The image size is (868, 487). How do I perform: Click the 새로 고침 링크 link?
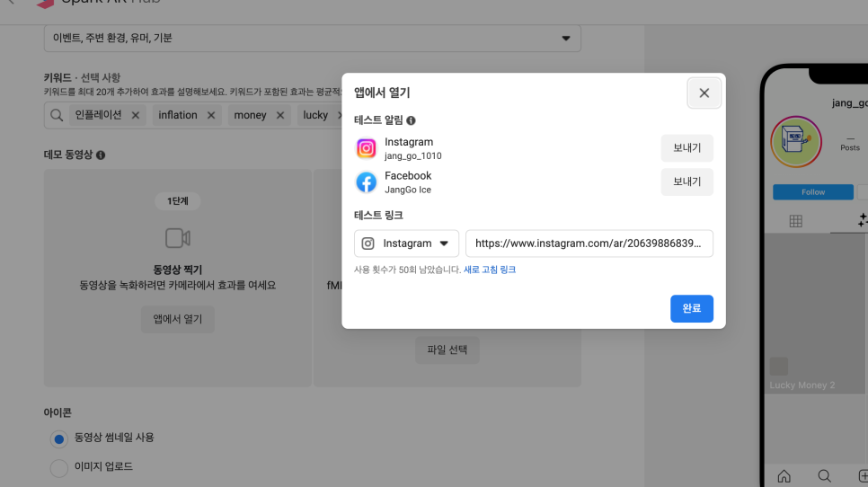(490, 270)
